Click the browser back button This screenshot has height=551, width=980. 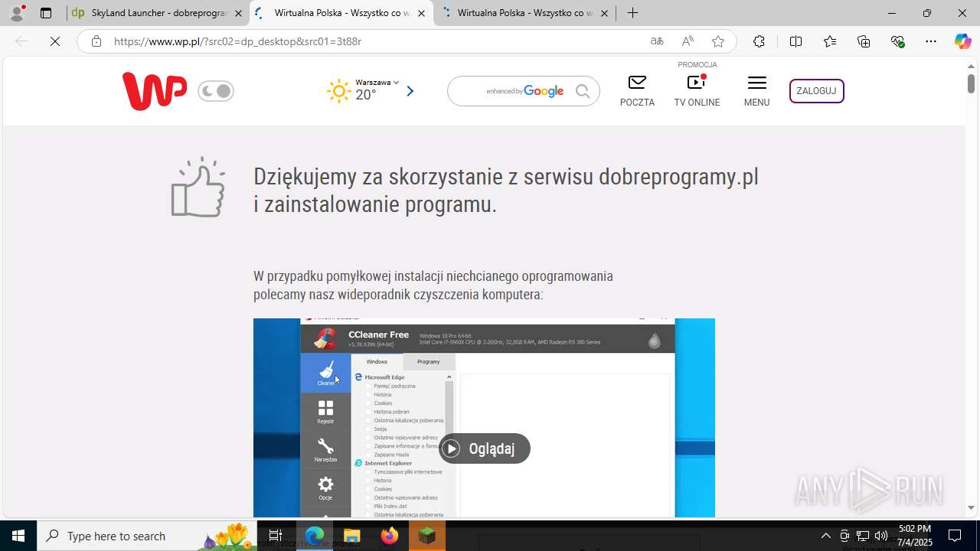[21, 41]
